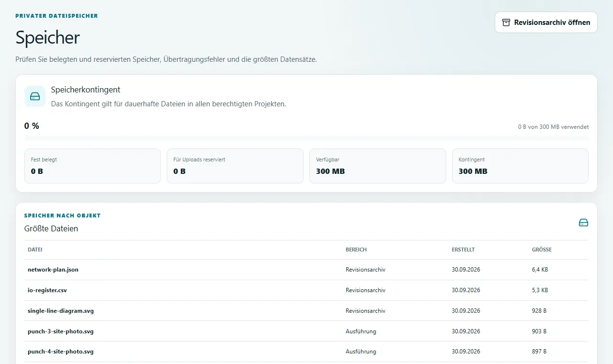Click the SPEICHER NACH OBJEKT label
Image resolution: width=613 pixels, height=364 pixels.
(x=62, y=216)
